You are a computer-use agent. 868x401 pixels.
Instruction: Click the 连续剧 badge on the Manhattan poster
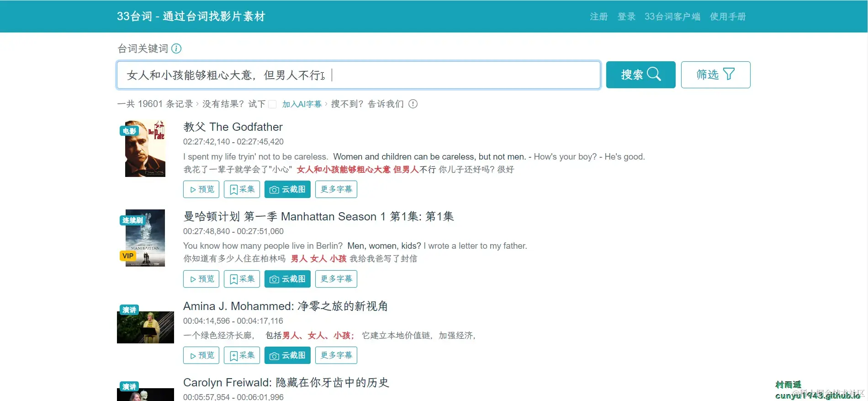click(x=132, y=220)
